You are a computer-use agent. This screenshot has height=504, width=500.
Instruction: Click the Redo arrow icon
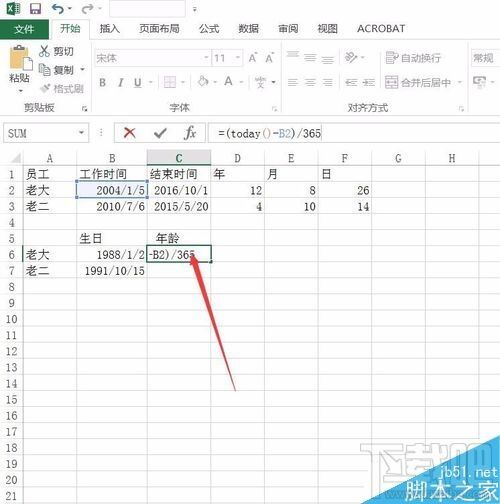pos(87,9)
